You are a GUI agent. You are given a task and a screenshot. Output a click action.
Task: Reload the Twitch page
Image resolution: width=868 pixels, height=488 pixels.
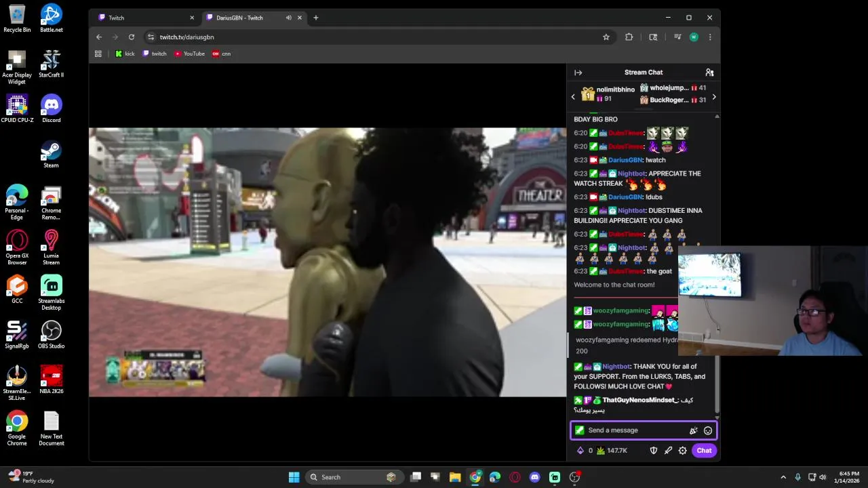point(132,37)
